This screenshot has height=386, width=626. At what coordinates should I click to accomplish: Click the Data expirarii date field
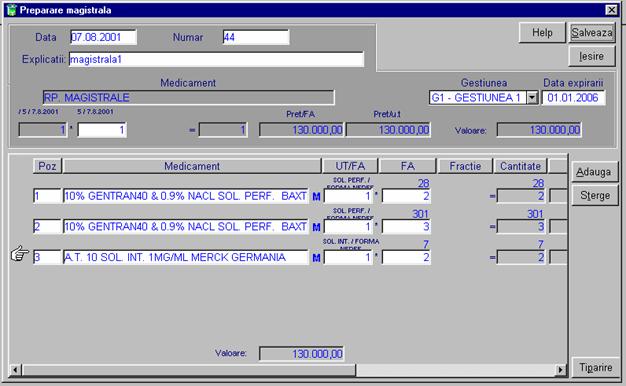(x=573, y=97)
